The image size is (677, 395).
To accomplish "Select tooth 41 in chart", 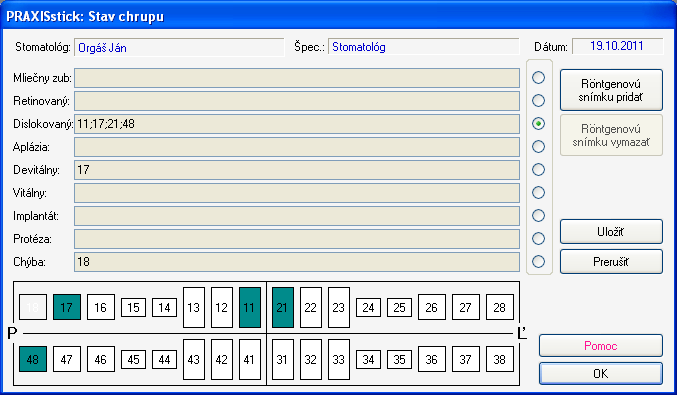I will click(250, 359).
